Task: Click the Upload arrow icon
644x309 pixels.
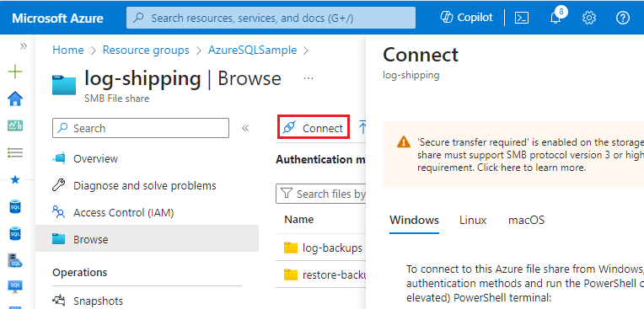Action: tap(362, 128)
